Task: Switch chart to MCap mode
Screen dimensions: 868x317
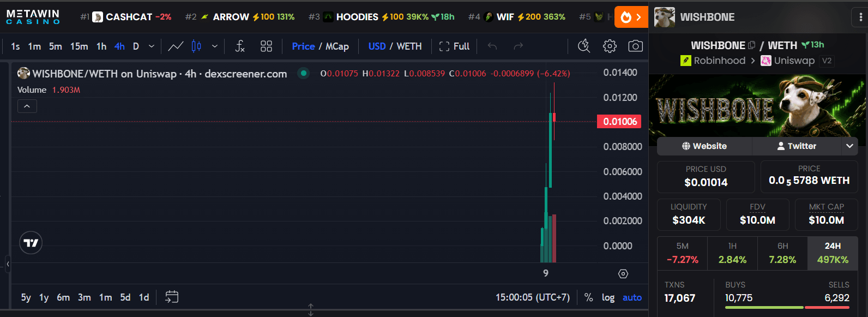Action: (x=337, y=46)
